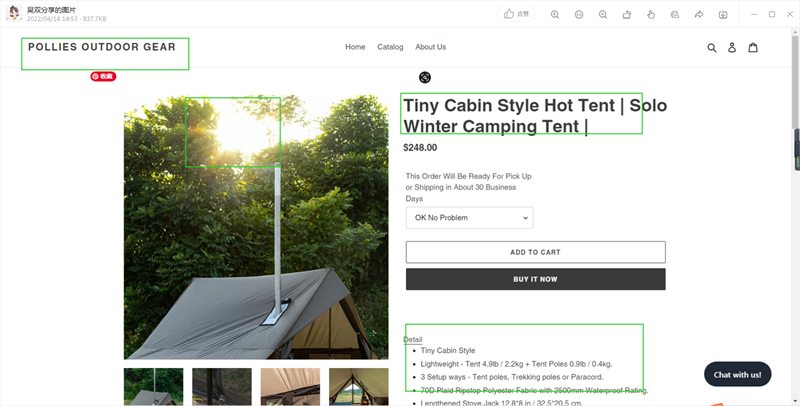
Task: Open the account login person icon
Action: point(732,47)
